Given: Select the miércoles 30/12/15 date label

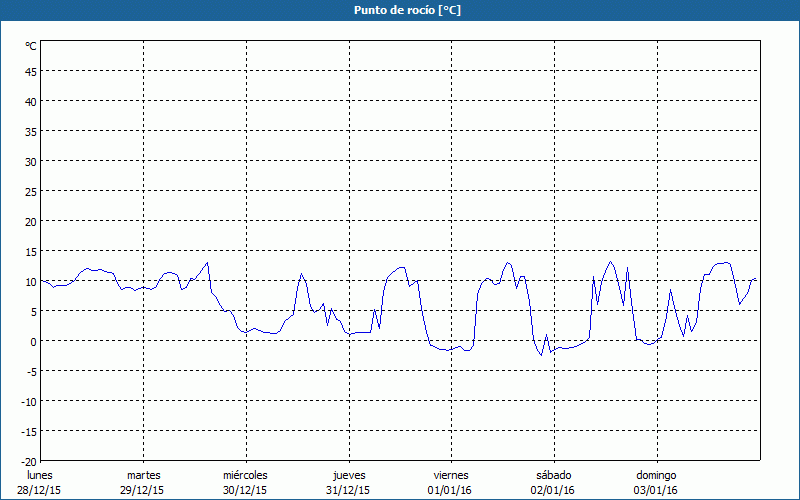Looking at the screenshot, I should (x=245, y=483).
